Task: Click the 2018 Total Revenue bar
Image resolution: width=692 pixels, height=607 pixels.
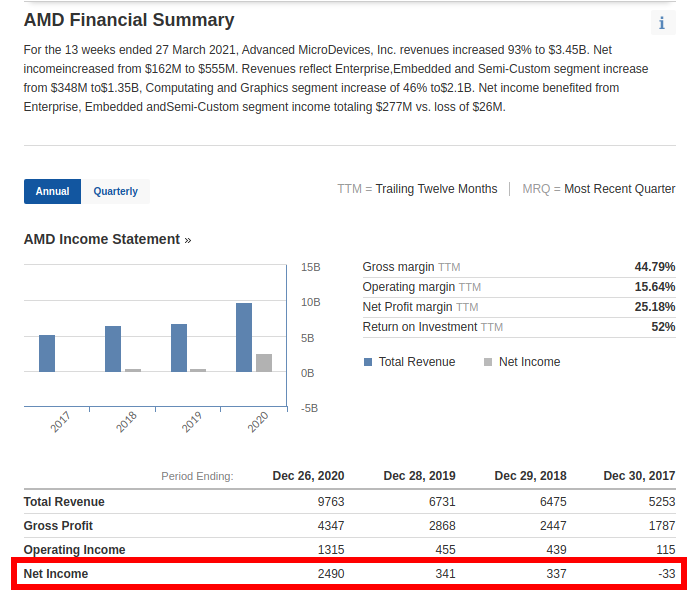Action: [x=113, y=349]
